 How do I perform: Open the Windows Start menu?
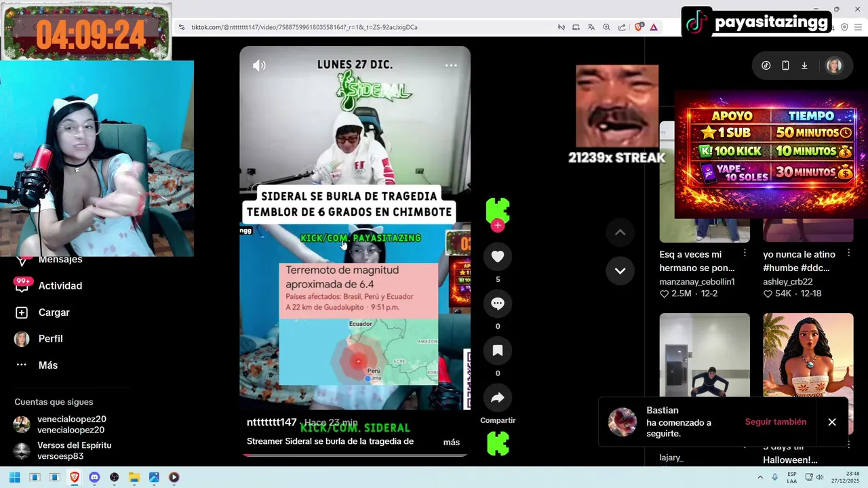click(14, 477)
